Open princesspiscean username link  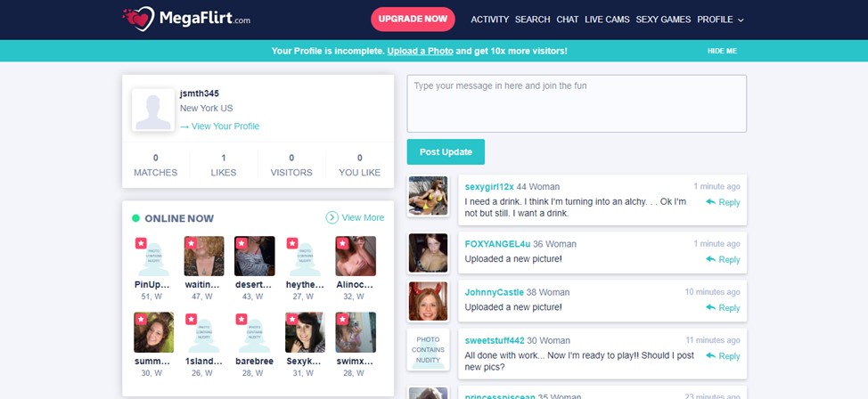coord(500,395)
